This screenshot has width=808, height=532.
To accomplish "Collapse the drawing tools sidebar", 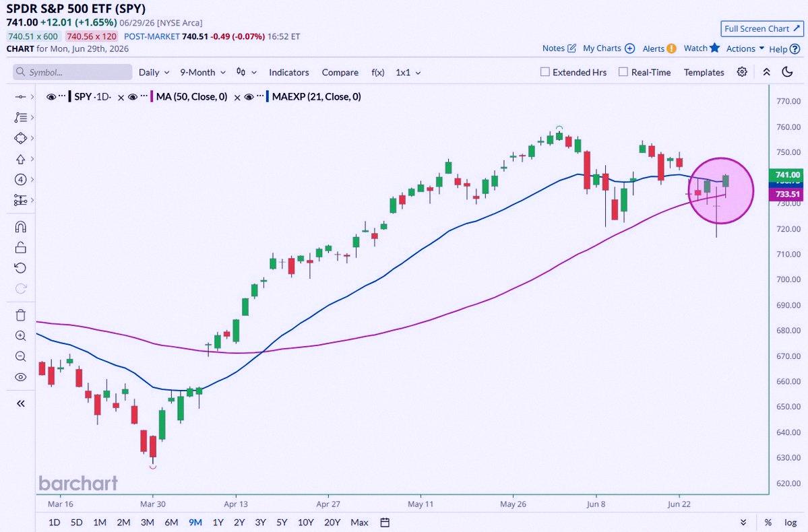I will (x=21, y=403).
